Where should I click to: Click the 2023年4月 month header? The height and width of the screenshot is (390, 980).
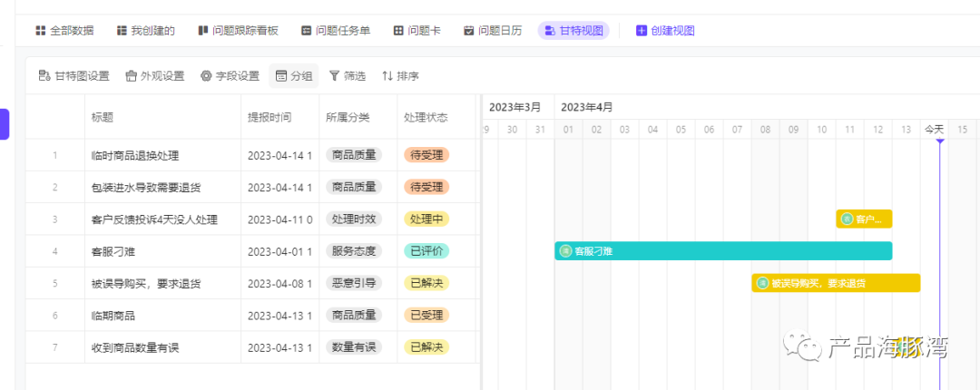587,107
